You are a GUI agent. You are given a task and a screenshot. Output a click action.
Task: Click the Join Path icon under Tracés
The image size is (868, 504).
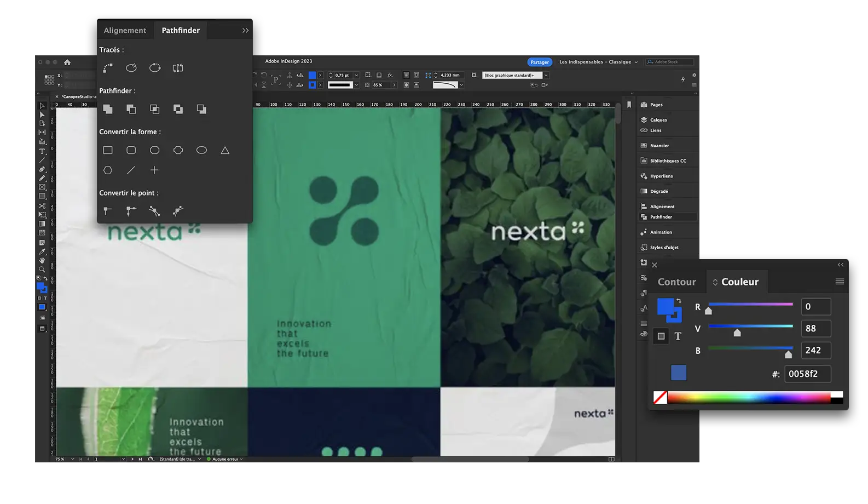point(108,68)
